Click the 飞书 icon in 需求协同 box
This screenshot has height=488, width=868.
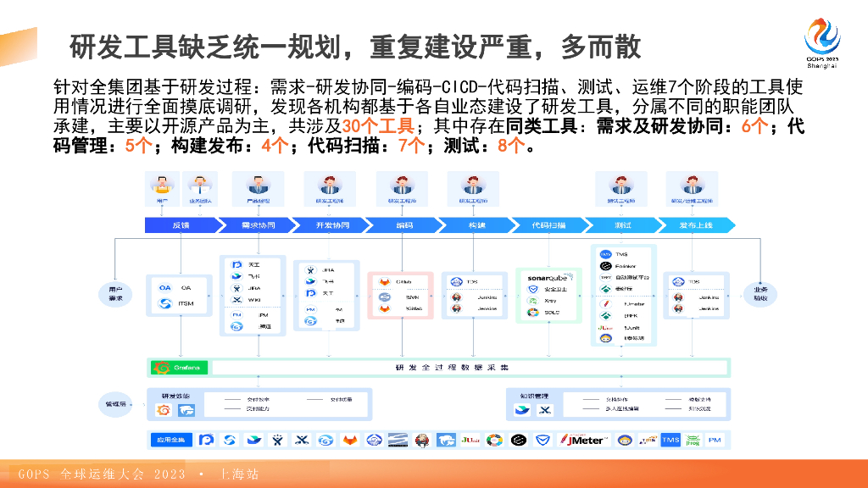pyautogui.click(x=237, y=277)
